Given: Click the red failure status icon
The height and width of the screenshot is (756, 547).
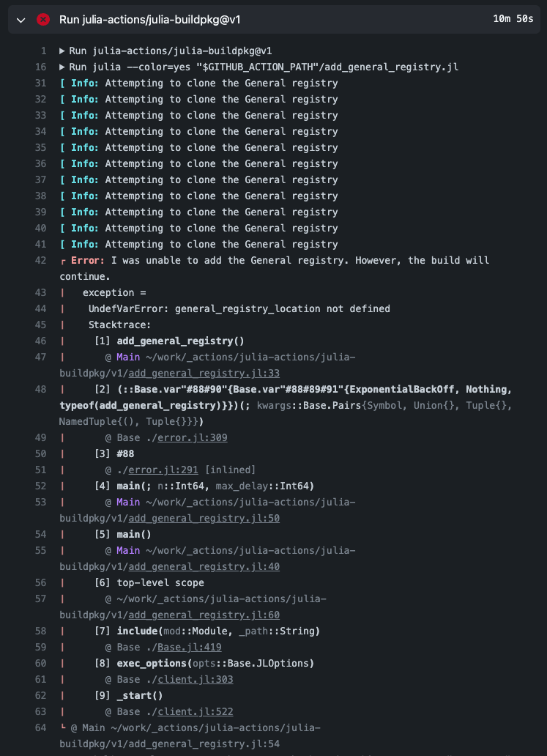Looking at the screenshot, I should (43, 20).
